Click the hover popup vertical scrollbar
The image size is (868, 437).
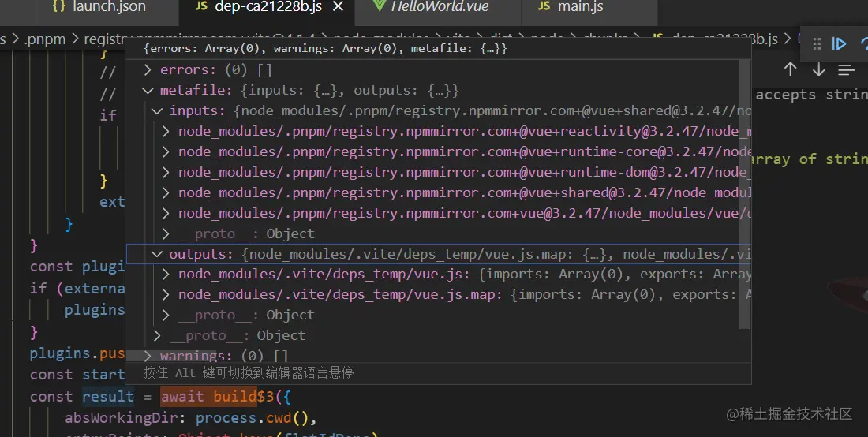point(745,193)
